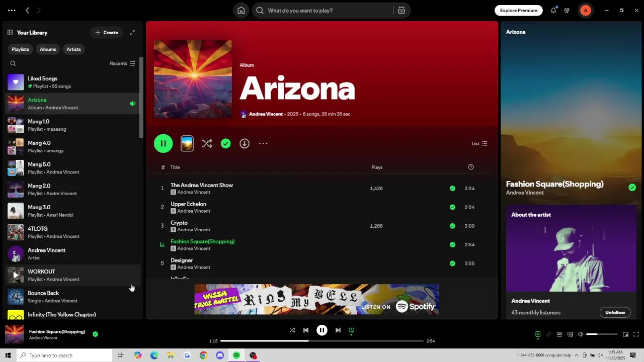Open the lyrics microphone icon

click(x=548, y=334)
